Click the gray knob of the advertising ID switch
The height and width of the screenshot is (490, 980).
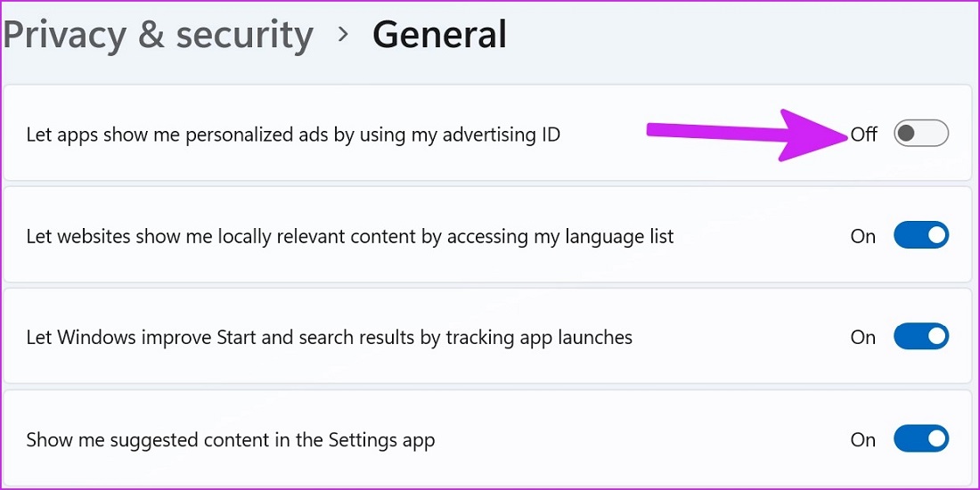[x=907, y=134]
